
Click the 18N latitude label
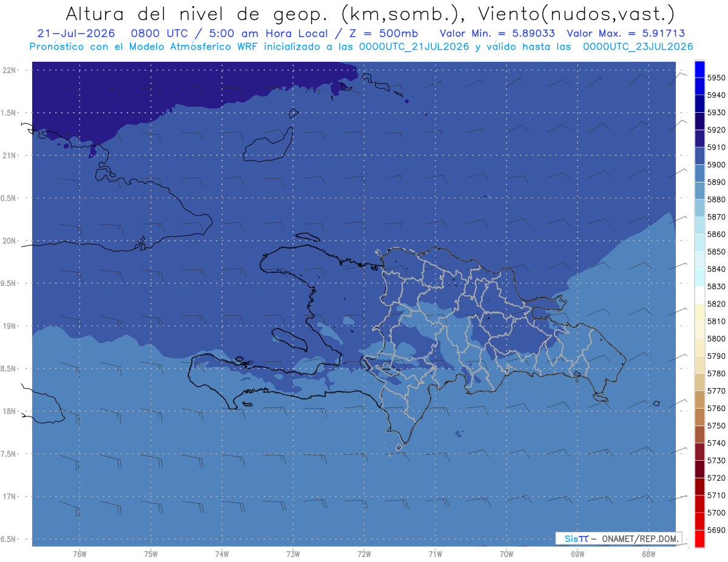[x=10, y=411]
